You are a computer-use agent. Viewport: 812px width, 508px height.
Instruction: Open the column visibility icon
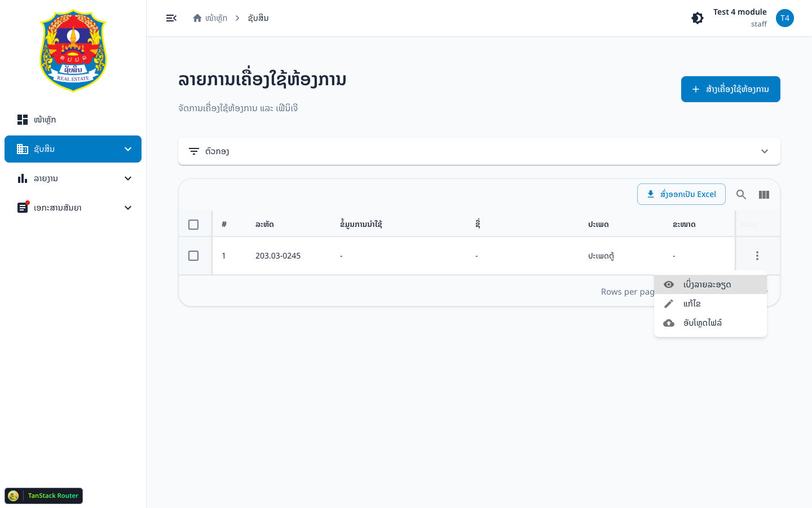tap(764, 195)
